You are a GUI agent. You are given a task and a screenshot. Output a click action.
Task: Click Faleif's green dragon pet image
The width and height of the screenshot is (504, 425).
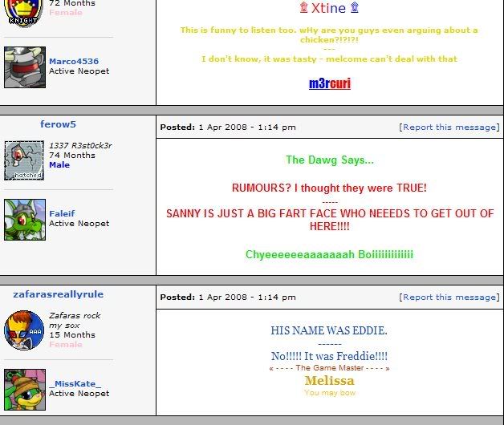[x=24, y=219]
